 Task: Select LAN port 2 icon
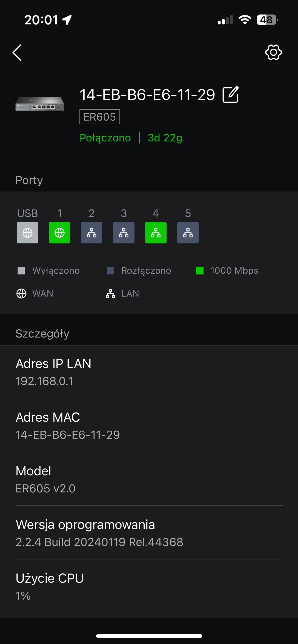[x=92, y=233]
